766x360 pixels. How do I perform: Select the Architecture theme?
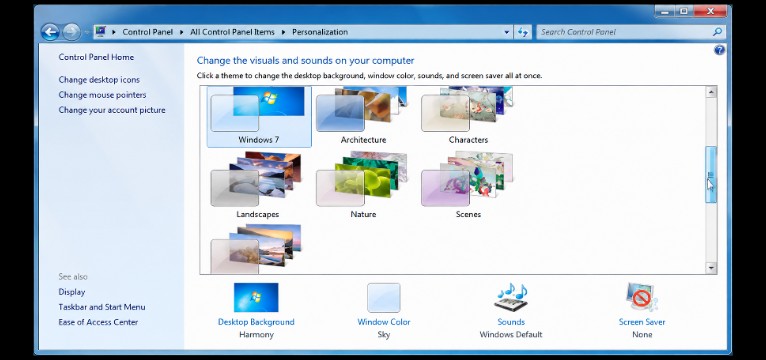[x=363, y=117]
